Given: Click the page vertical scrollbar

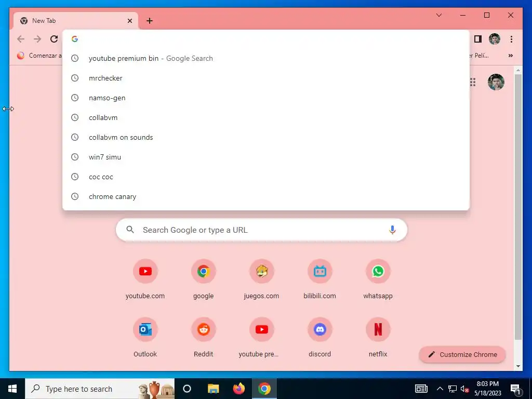Looking at the screenshot, I should click(x=518, y=207).
